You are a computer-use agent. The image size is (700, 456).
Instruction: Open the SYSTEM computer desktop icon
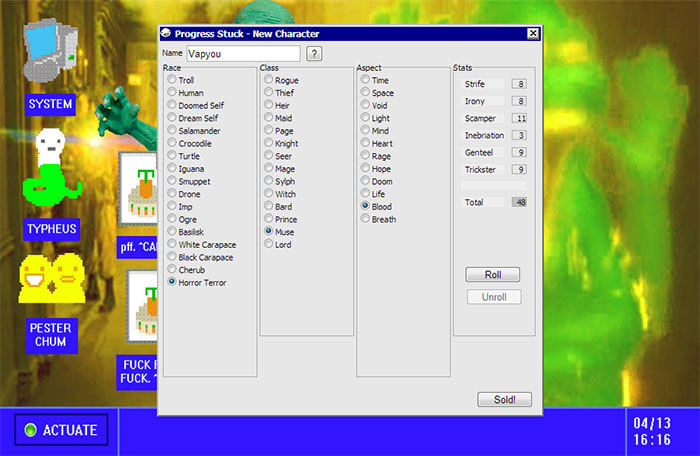tap(50, 50)
